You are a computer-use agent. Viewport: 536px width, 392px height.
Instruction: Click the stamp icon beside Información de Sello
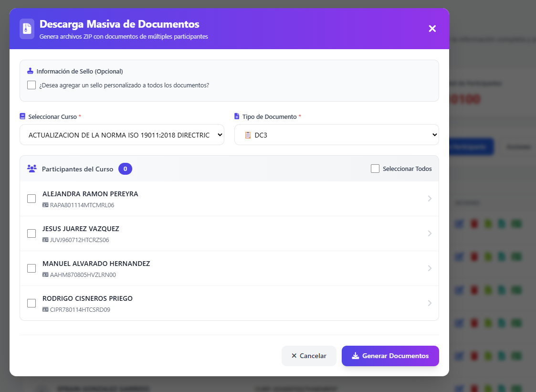tap(31, 71)
